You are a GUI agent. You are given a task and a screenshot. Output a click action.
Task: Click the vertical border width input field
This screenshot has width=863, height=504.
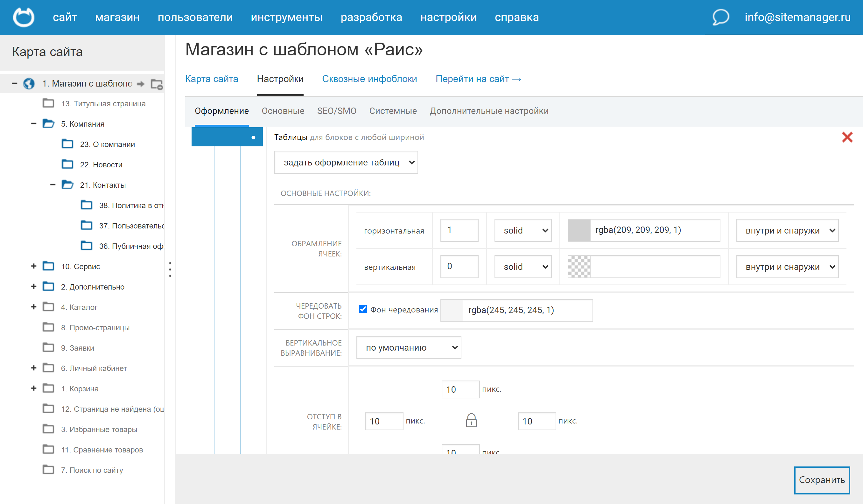(x=459, y=266)
